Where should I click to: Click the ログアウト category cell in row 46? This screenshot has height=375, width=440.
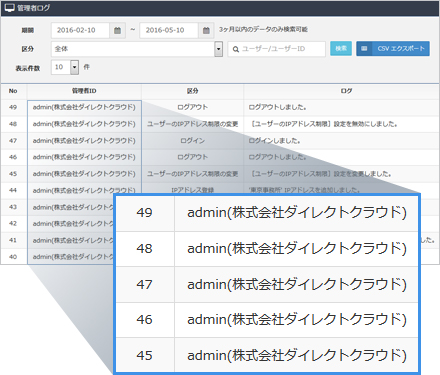(192, 157)
